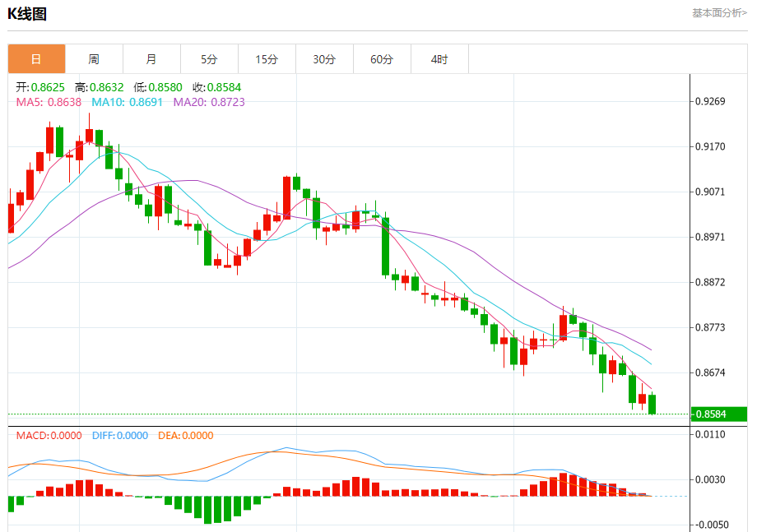Click the 高:0.8632 high value
757x532 pixels.
(x=99, y=87)
